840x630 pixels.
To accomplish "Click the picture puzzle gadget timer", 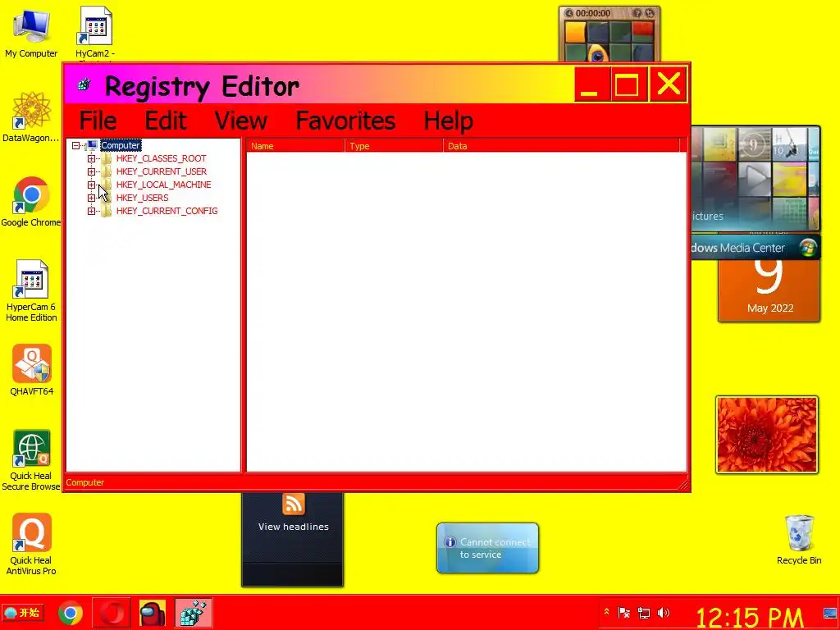I will coord(592,13).
